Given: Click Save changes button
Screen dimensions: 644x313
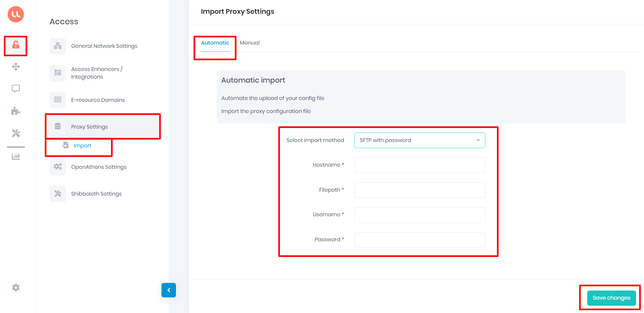Looking at the screenshot, I should (x=611, y=298).
